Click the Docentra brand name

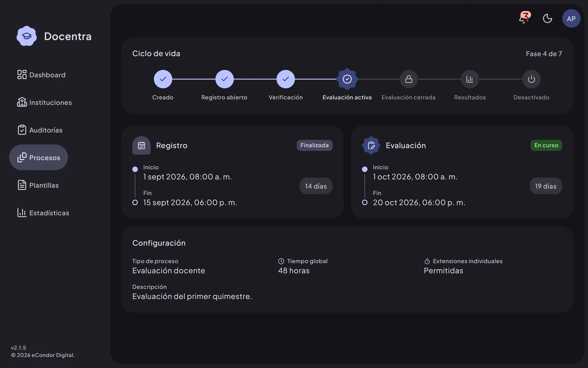click(x=68, y=36)
